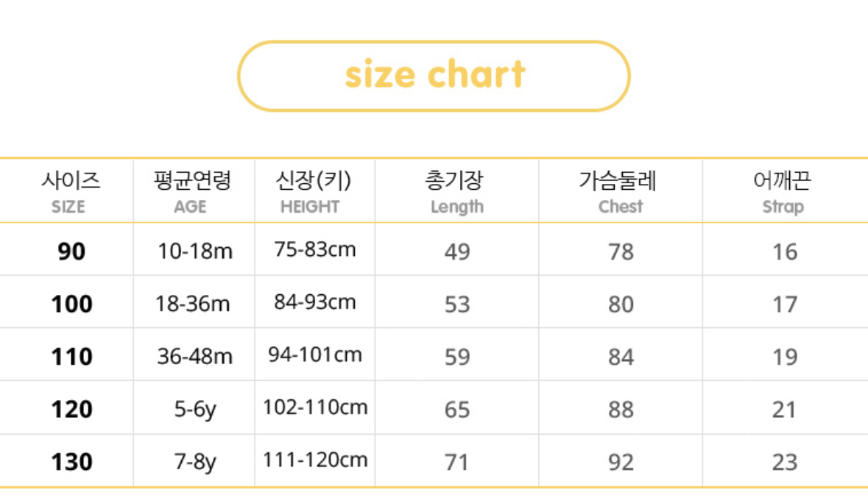
Task: Click the 7-8y age cell
Action: pyautogui.click(x=195, y=462)
